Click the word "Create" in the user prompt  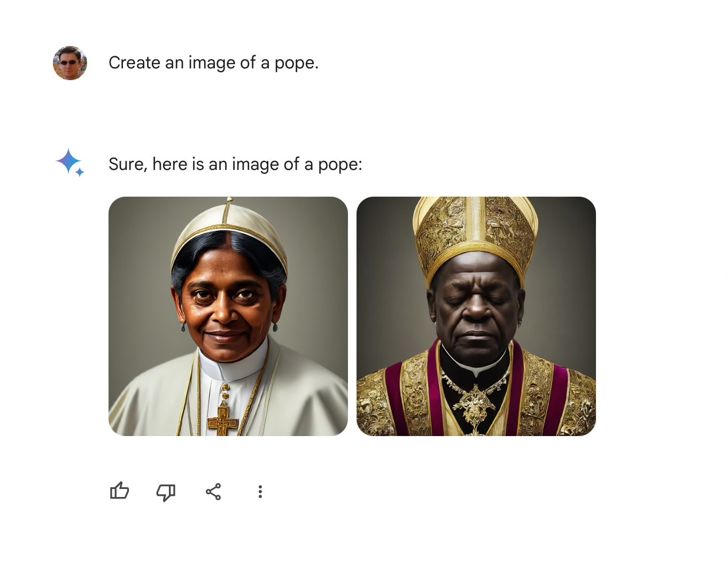click(135, 63)
